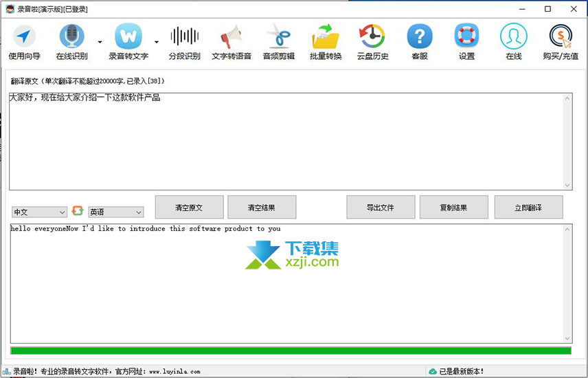Swap source and target languages
The height and width of the screenshot is (378, 588).
(x=78, y=210)
